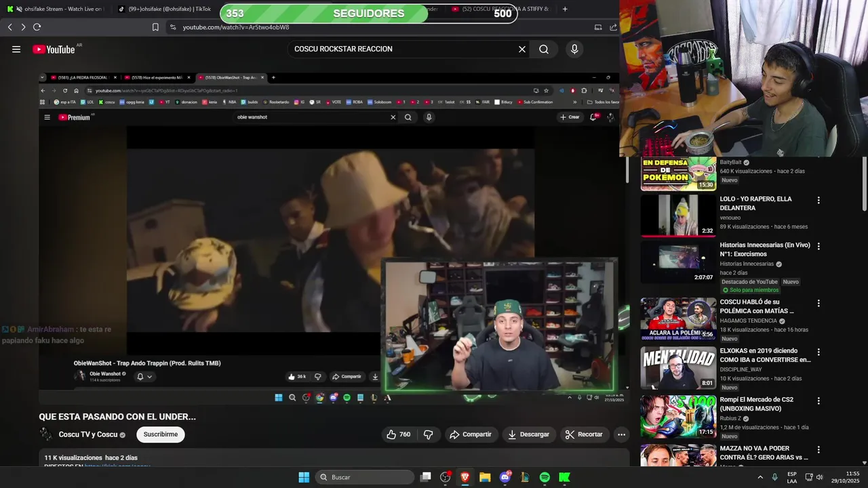The height and width of the screenshot is (488, 868).
Task: Open Historias Innecesarias Exorcismos video title
Action: (765, 249)
